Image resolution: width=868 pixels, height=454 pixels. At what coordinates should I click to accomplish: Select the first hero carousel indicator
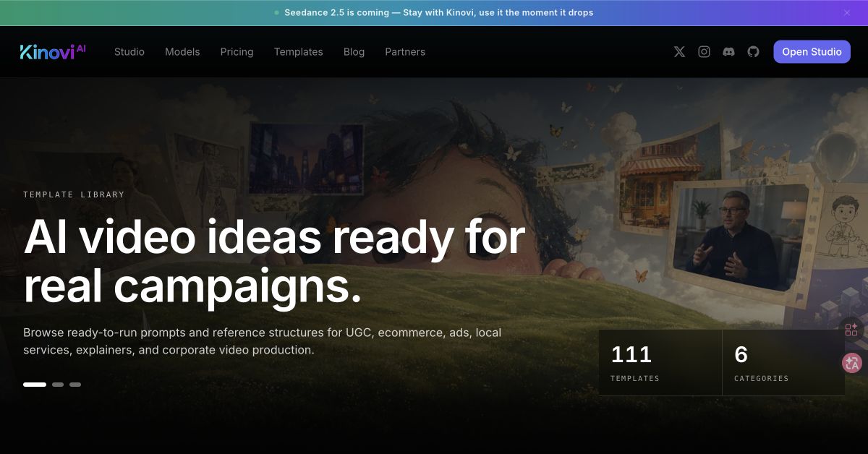(35, 385)
